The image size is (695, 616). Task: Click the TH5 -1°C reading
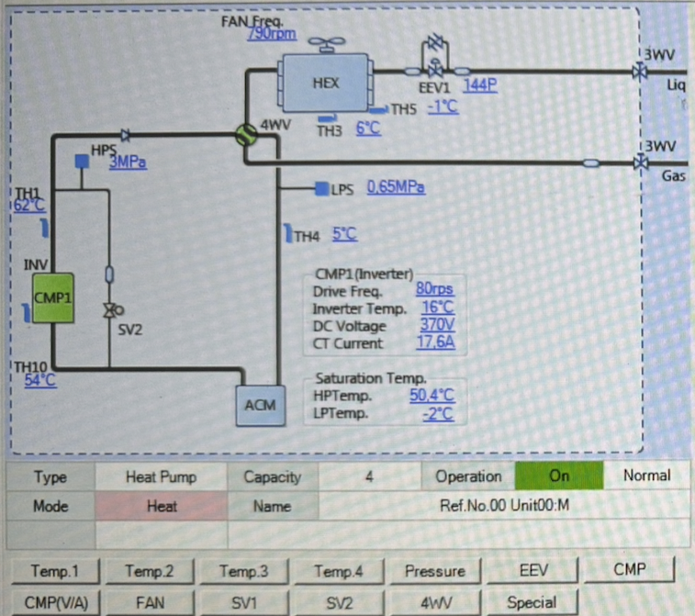pyautogui.click(x=443, y=106)
